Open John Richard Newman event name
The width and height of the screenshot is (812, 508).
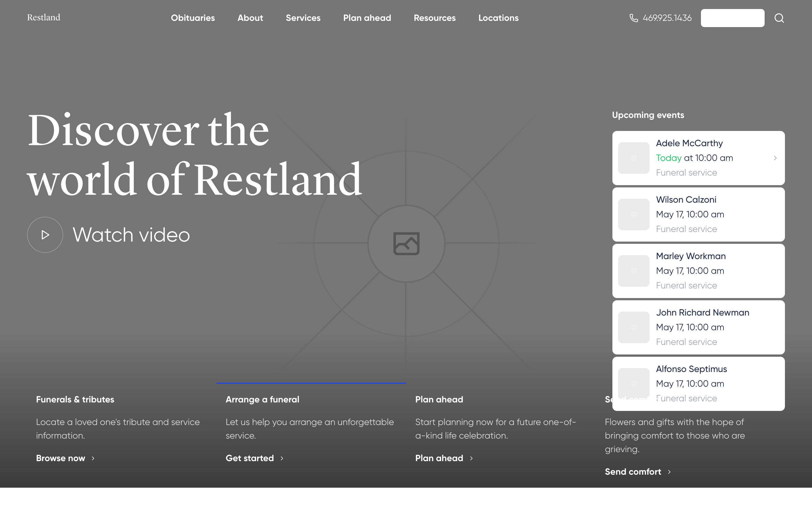(x=703, y=312)
